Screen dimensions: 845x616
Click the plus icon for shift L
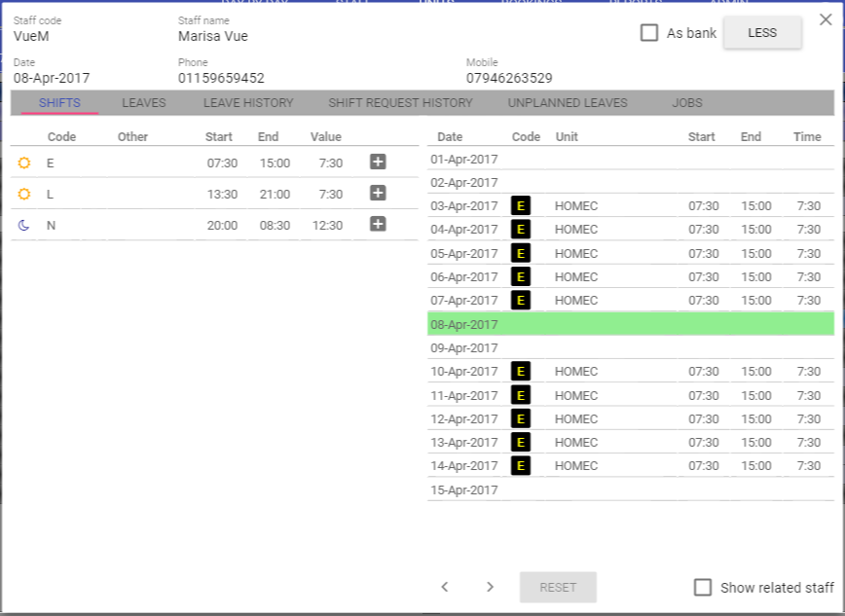(x=379, y=194)
